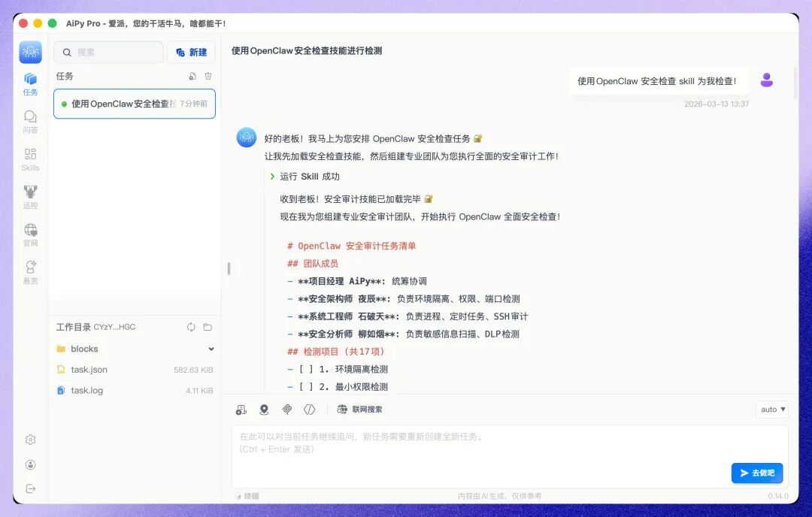Focus the 搜索 search input field
This screenshot has width=812, height=517.
coord(109,53)
